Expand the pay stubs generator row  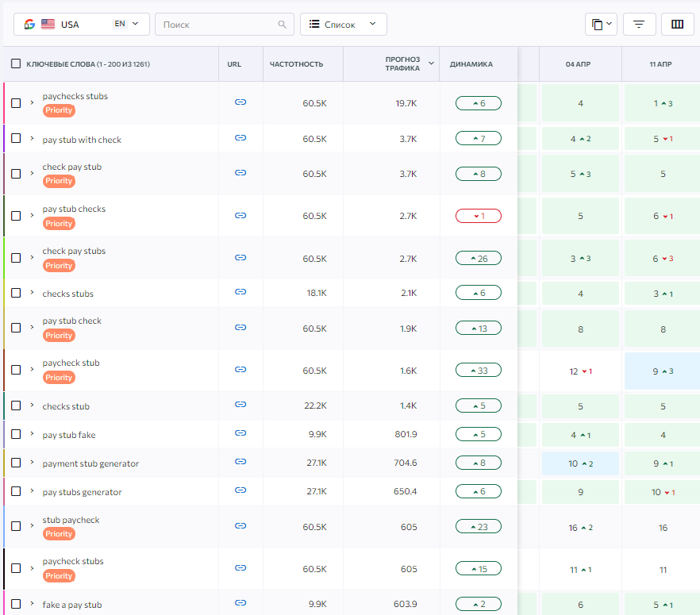[32, 490]
